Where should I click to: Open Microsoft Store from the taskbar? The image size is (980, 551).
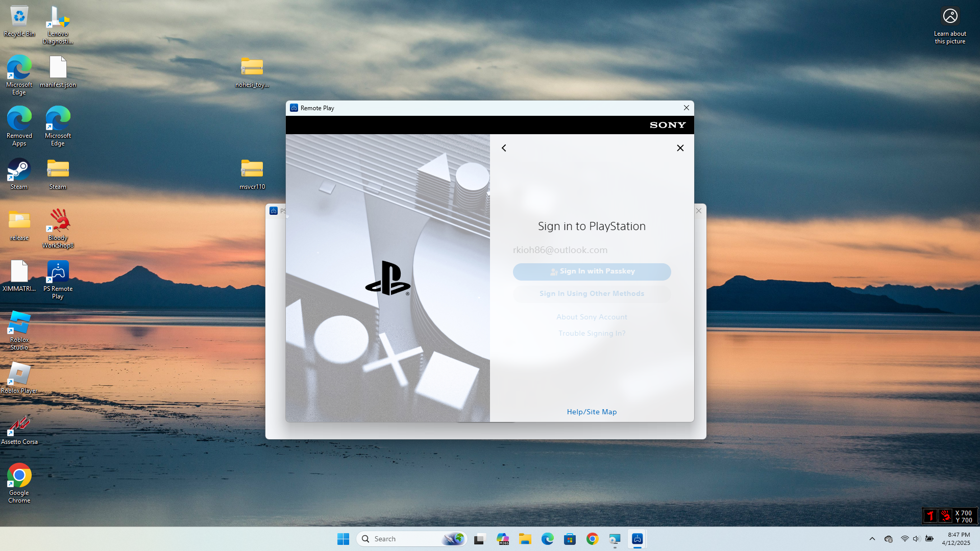[x=570, y=539]
